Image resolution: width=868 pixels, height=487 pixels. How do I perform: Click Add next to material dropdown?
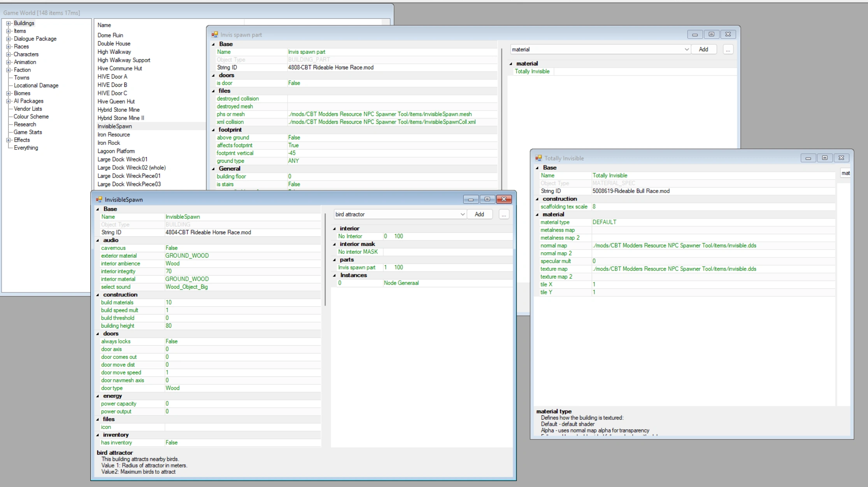point(703,49)
